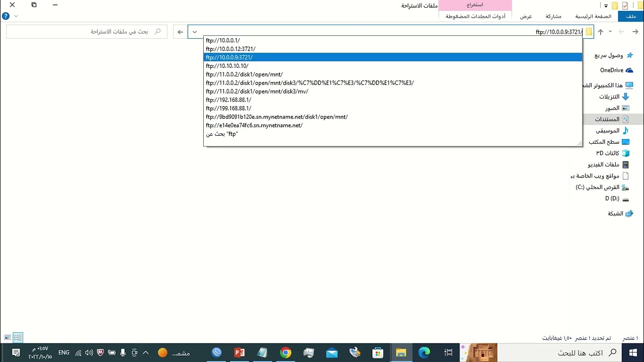This screenshot has height=362, width=644.
Task: Open أدوات المجلدات المضغوطة tab
Action: 475,17
